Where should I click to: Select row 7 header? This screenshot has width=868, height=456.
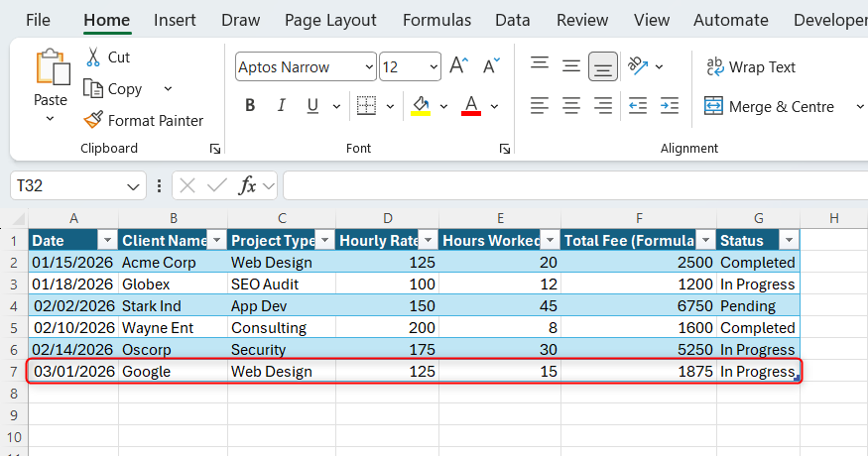point(14,372)
